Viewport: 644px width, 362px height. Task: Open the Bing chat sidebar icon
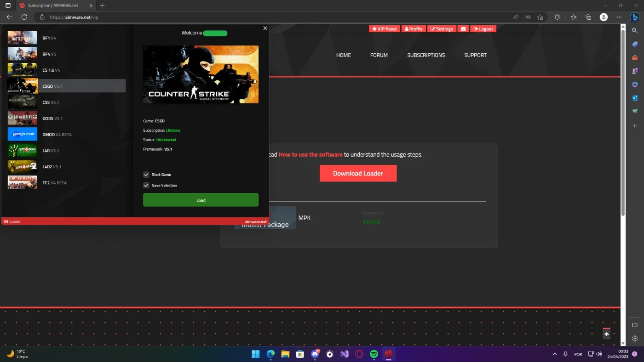coord(635,17)
